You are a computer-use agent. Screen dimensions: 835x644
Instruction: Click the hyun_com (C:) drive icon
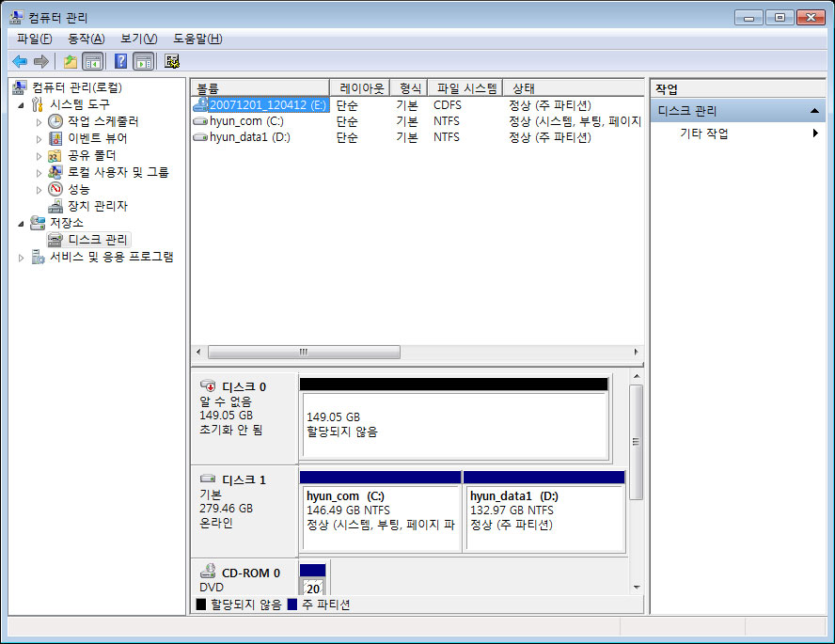200,121
